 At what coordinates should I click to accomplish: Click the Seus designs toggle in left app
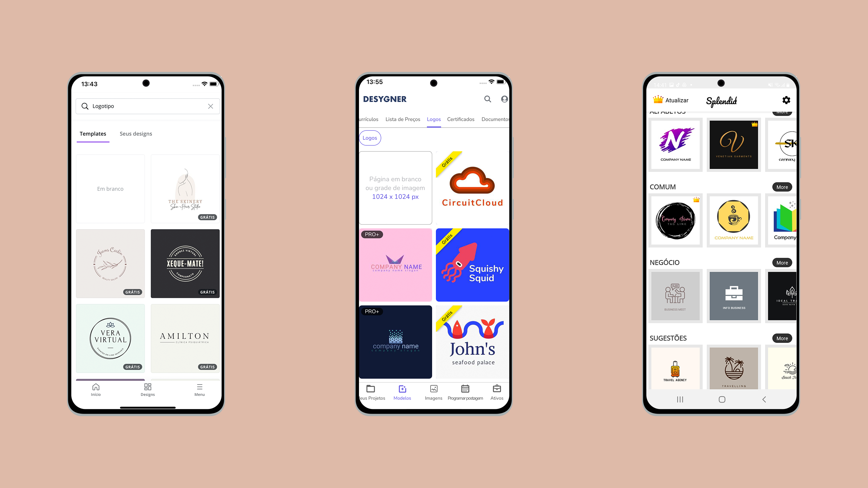point(135,133)
